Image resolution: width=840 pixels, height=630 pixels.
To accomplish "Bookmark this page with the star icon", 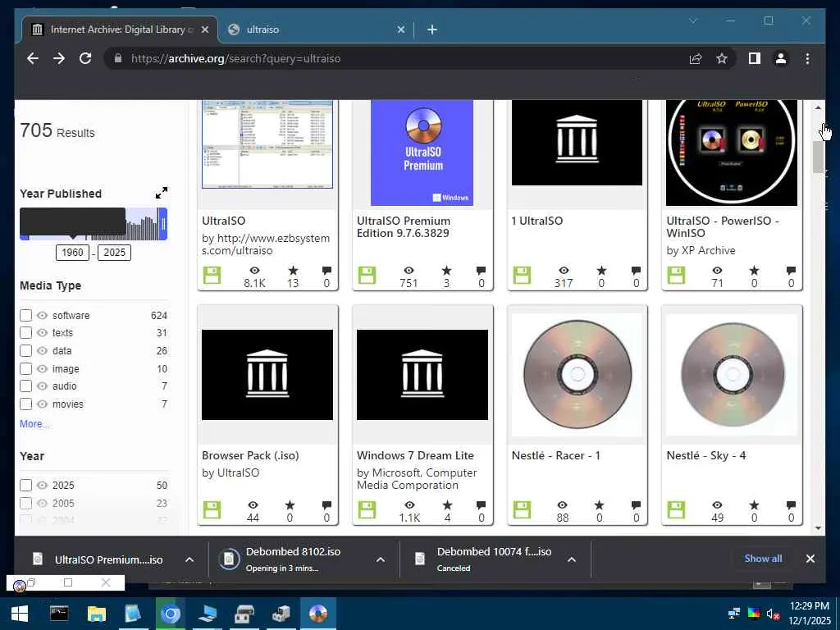I will tap(722, 58).
